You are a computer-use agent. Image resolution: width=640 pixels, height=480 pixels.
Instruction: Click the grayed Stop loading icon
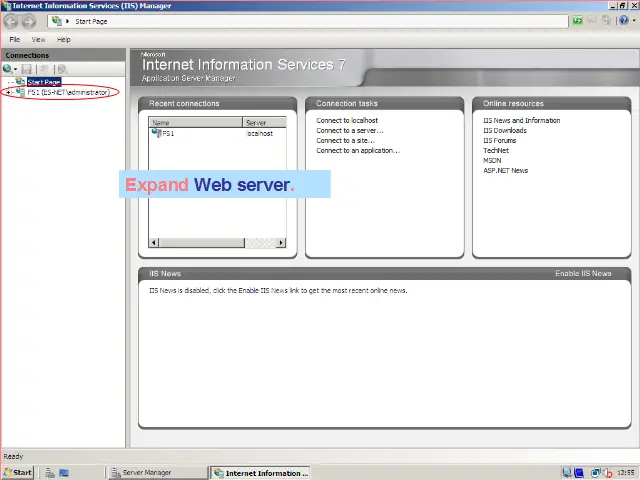pyautogui.click(x=591, y=20)
